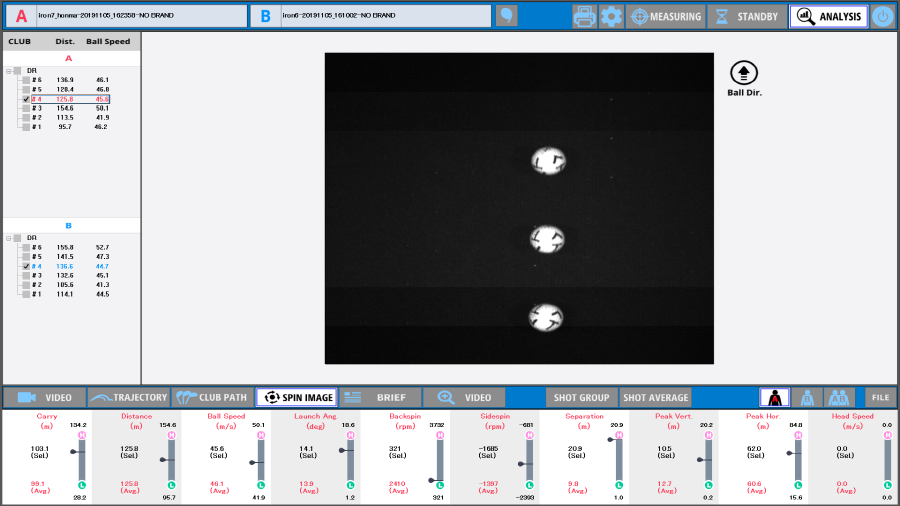The image size is (900, 506).
Task: Select the combined AB players icon
Action: (838, 397)
